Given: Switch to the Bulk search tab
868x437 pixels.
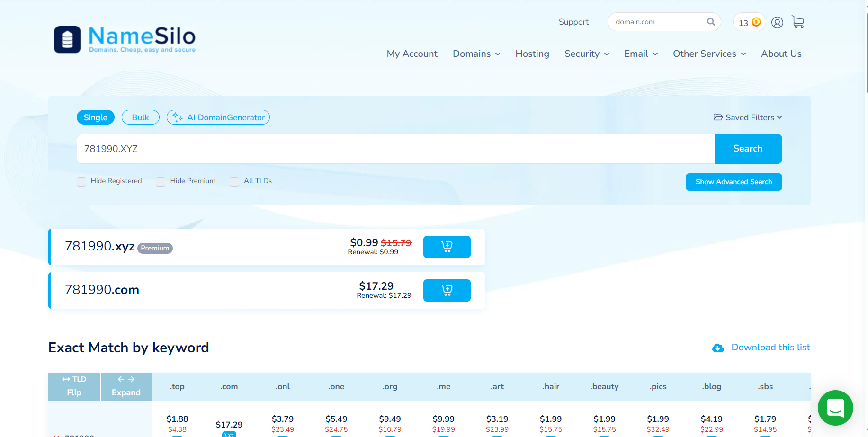Looking at the screenshot, I should click(x=140, y=117).
